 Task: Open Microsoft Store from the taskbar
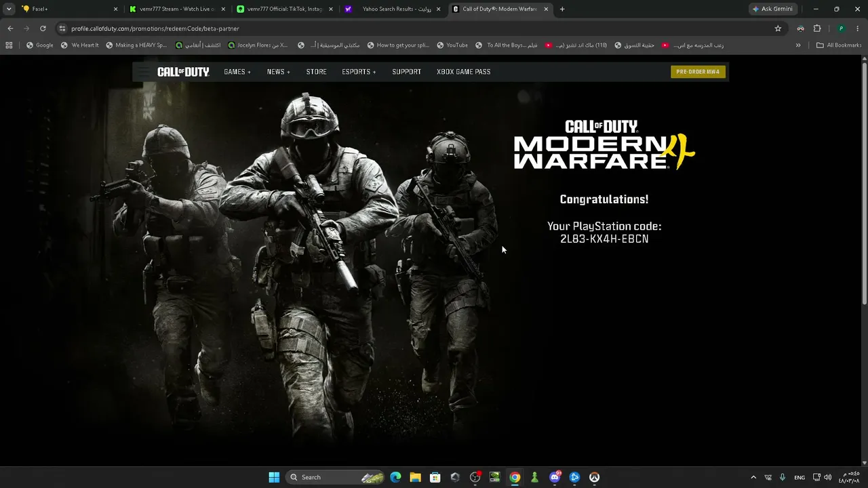point(435,477)
